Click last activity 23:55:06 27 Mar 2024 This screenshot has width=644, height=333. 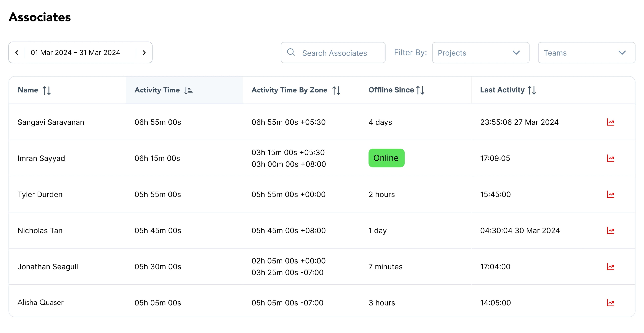[519, 122]
